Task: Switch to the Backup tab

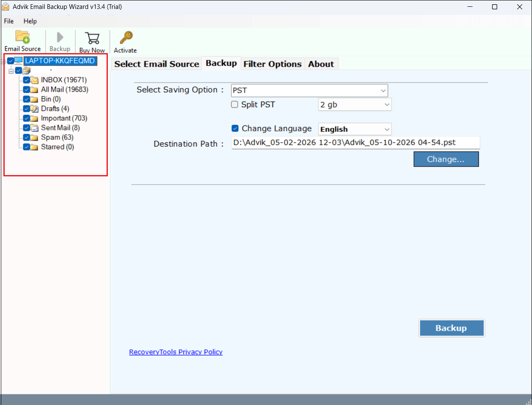Action: 221,63
